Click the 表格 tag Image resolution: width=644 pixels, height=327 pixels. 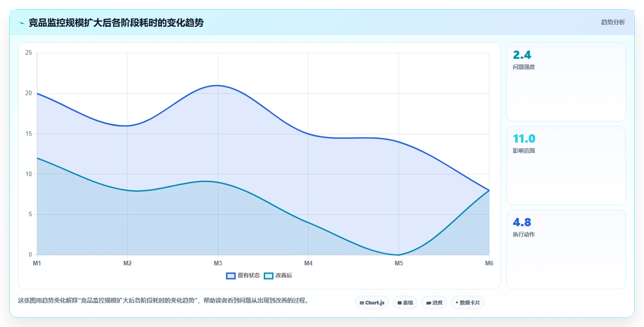405,303
